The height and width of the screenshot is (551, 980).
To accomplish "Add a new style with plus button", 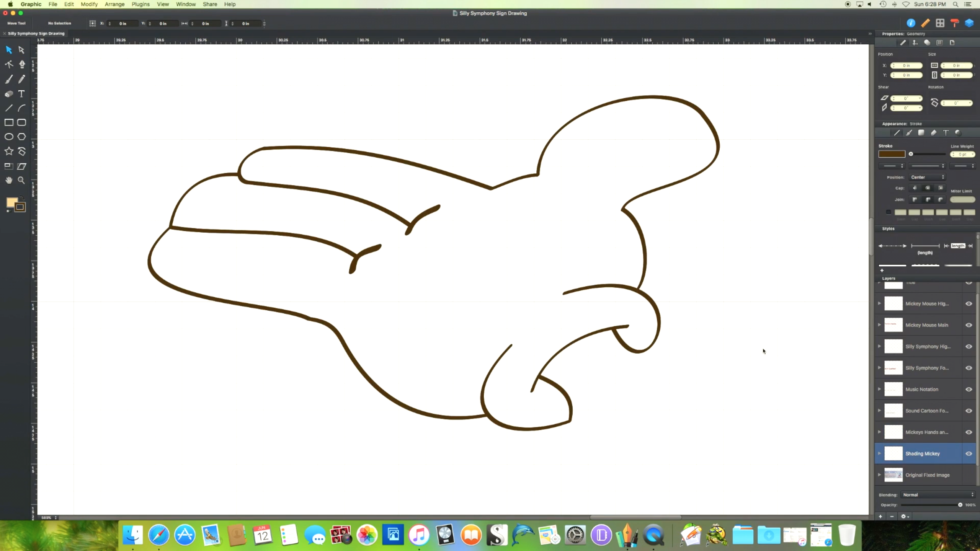I will coord(882,271).
